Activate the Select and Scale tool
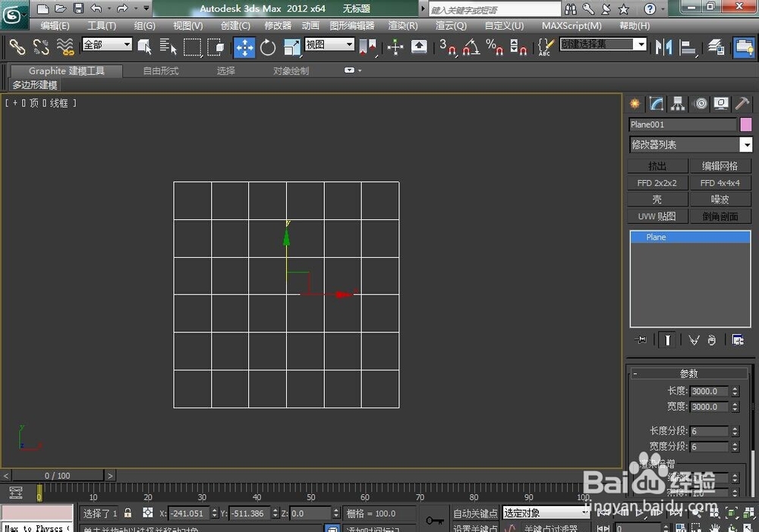The height and width of the screenshot is (532, 759). [291, 48]
